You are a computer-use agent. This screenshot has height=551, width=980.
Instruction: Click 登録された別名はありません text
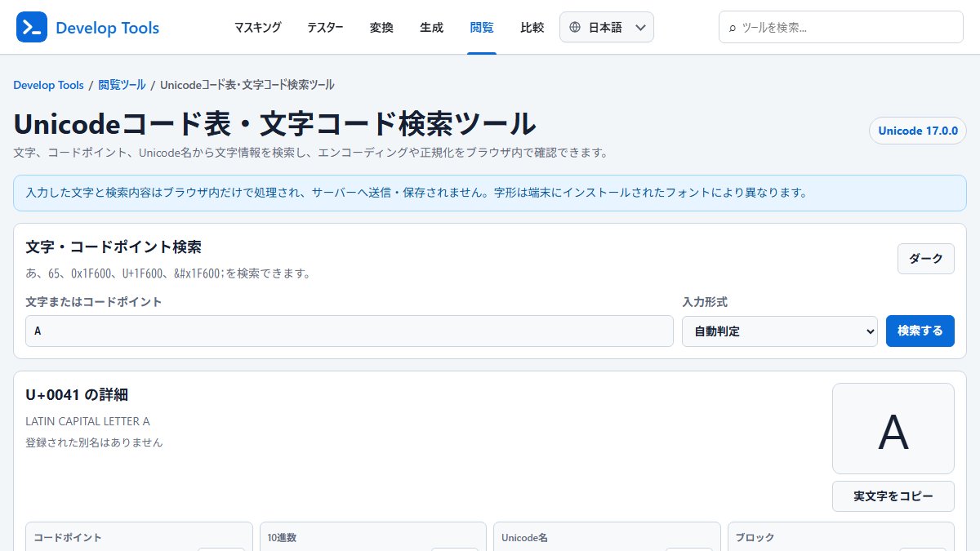click(94, 442)
